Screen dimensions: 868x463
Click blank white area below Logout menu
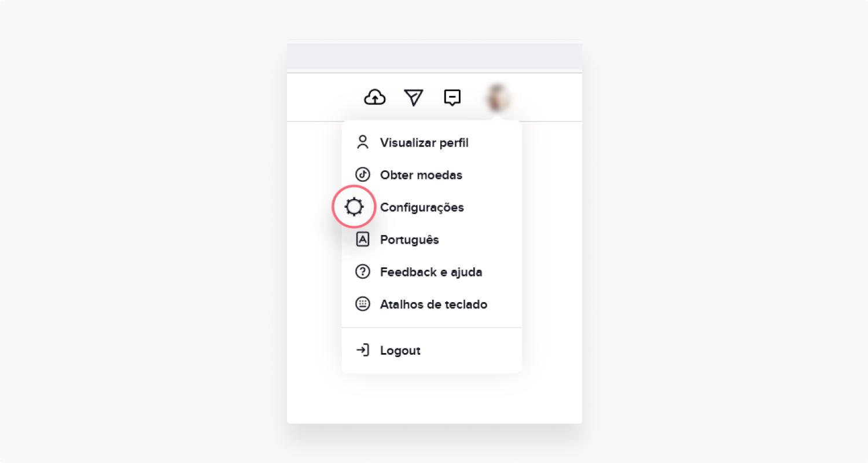(x=435, y=398)
